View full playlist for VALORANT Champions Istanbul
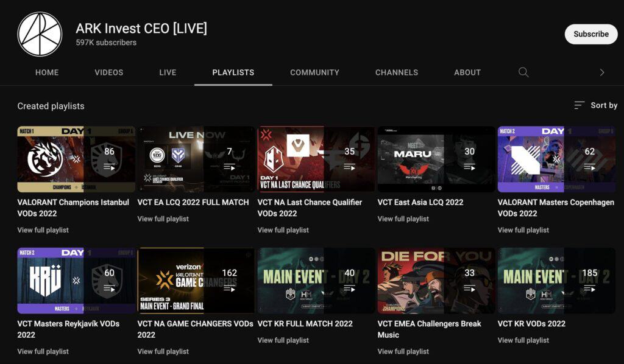624x364 pixels. coord(43,230)
